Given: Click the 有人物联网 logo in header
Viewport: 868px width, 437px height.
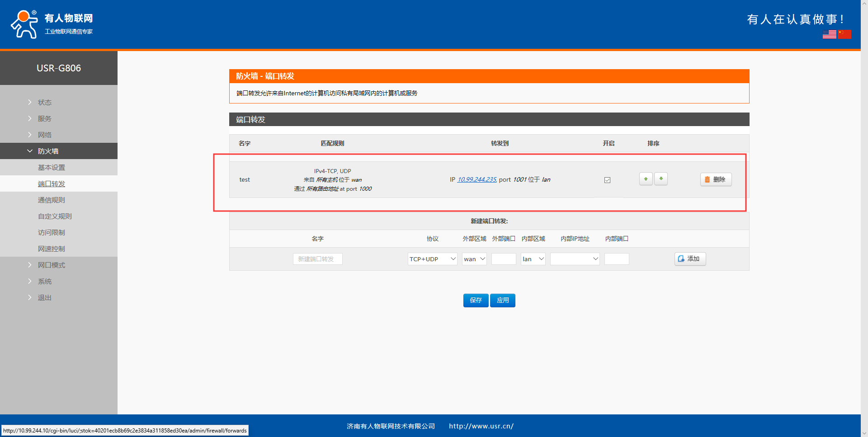Looking at the screenshot, I should (x=52, y=24).
